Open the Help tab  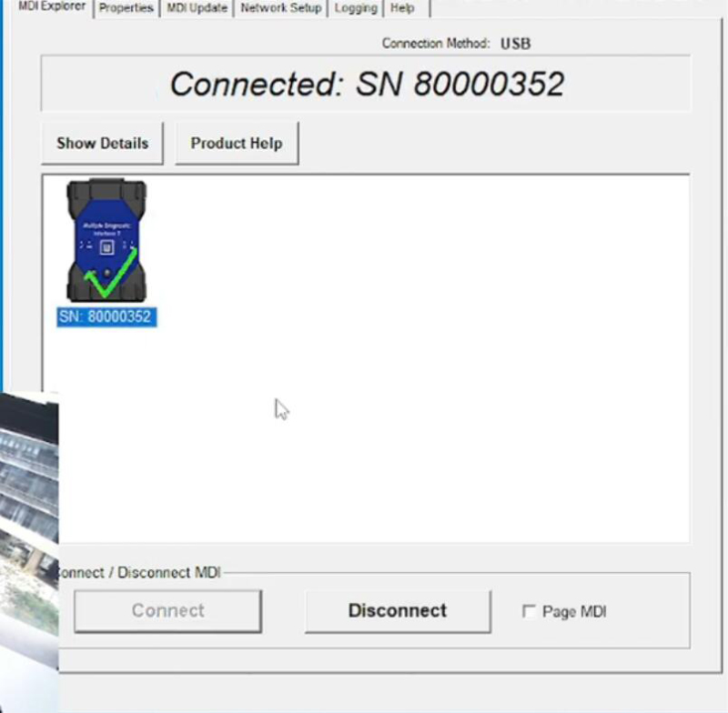coord(402,8)
